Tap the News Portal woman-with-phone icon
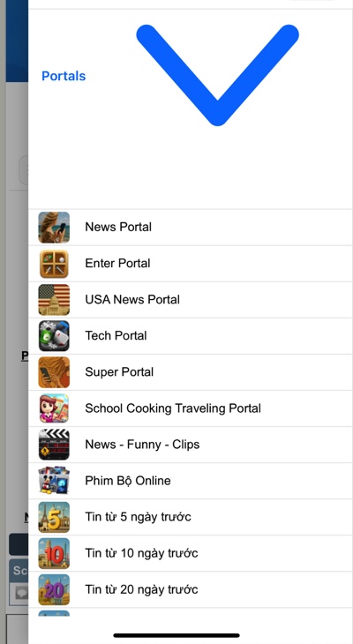 54,227
